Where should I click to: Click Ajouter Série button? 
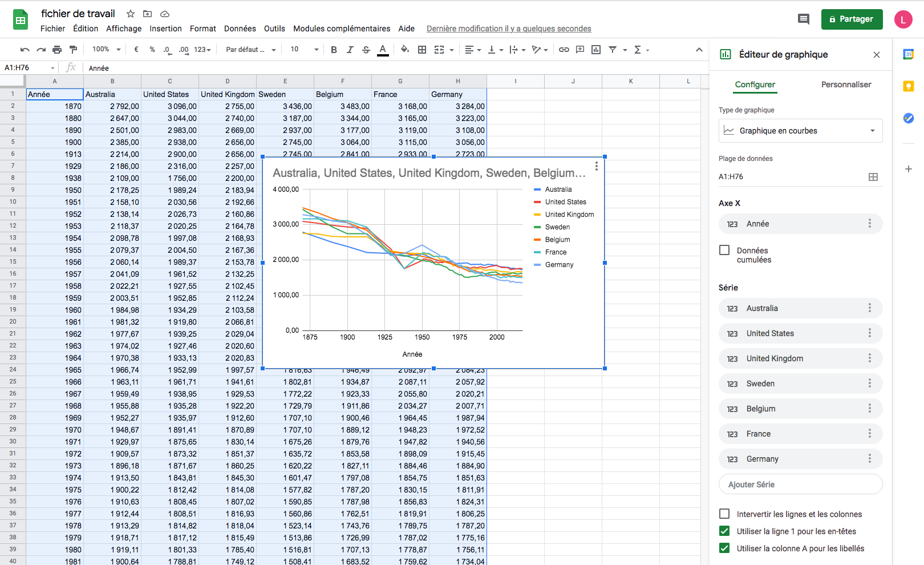[x=800, y=484]
